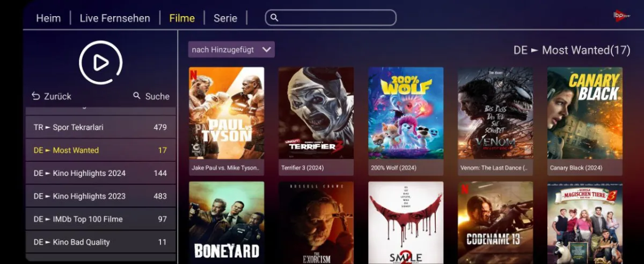Click the 'Venom: The Last Dance' title label
This screenshot has width=644, height=264.
point(494,168)
